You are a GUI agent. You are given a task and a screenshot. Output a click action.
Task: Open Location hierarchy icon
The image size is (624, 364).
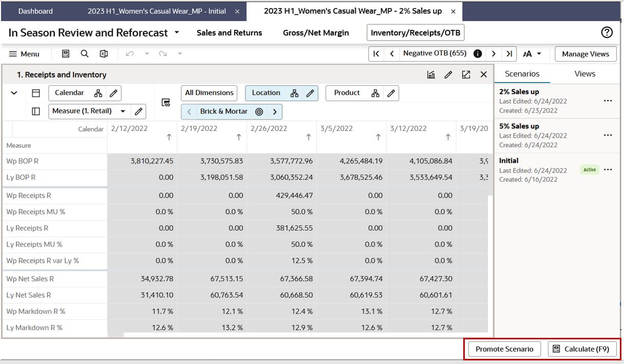pyautogui.click(x=294, y=93)
